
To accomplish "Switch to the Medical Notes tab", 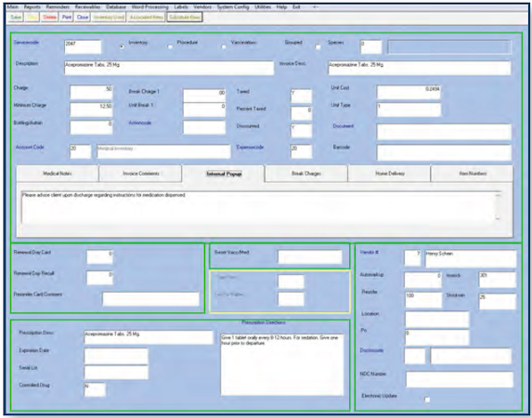I will click(58, 174).
